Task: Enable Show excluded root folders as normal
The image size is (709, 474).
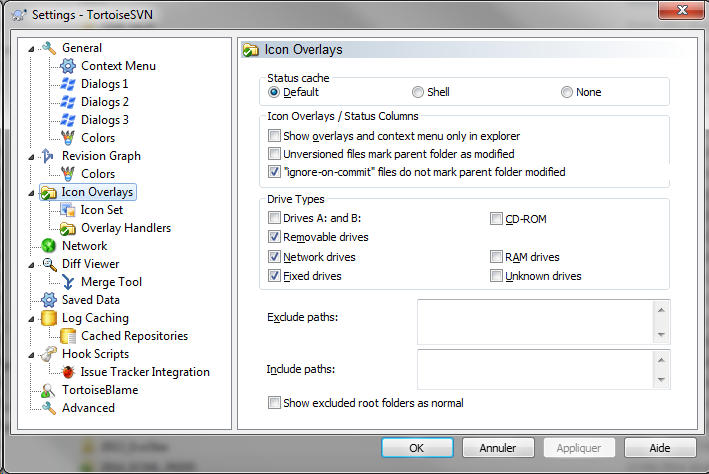Action: (x=274, y=403)
